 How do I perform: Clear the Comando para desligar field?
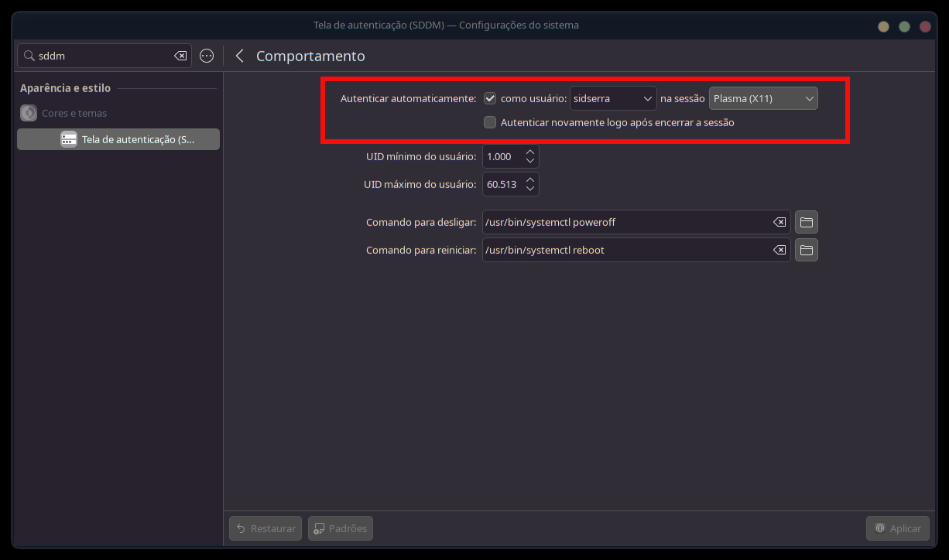(779, 222)
